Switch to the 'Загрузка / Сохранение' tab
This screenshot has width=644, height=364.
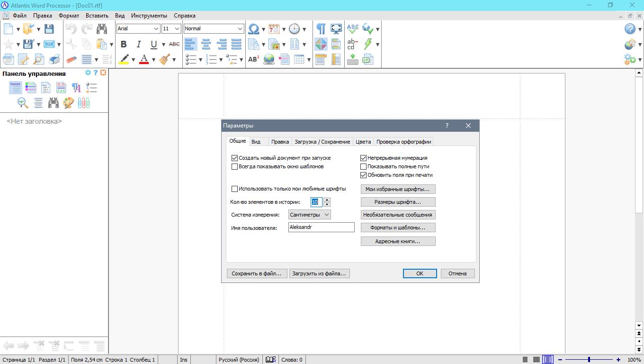322,142
